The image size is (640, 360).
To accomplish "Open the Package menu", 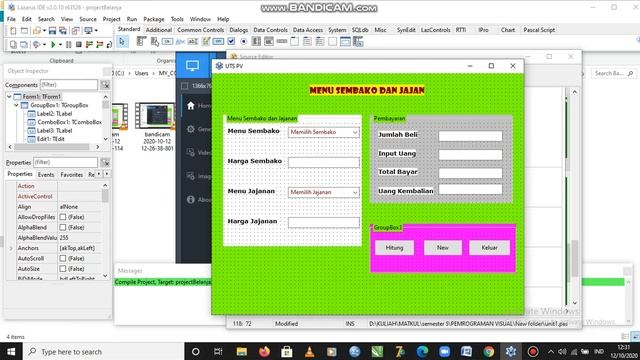I will click(x=153, y=19).
